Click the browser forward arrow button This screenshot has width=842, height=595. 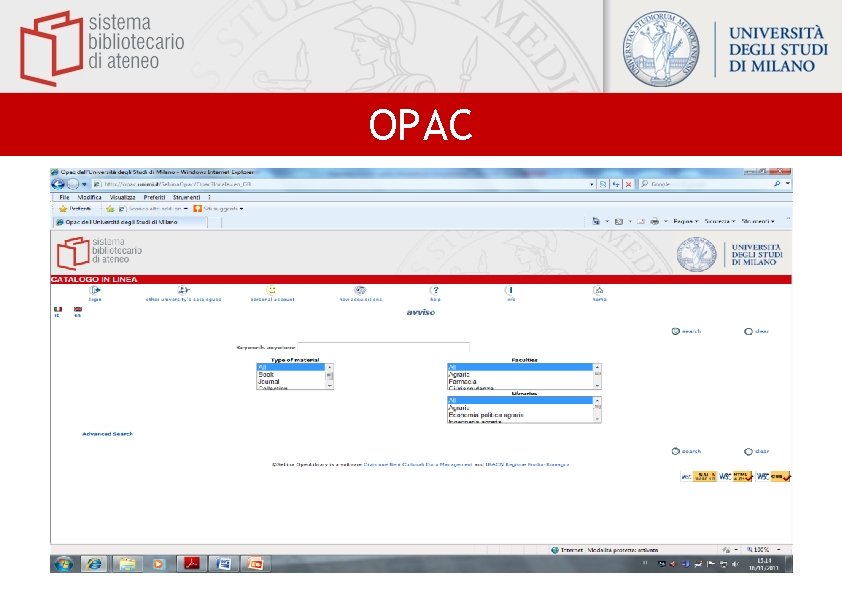72,184
